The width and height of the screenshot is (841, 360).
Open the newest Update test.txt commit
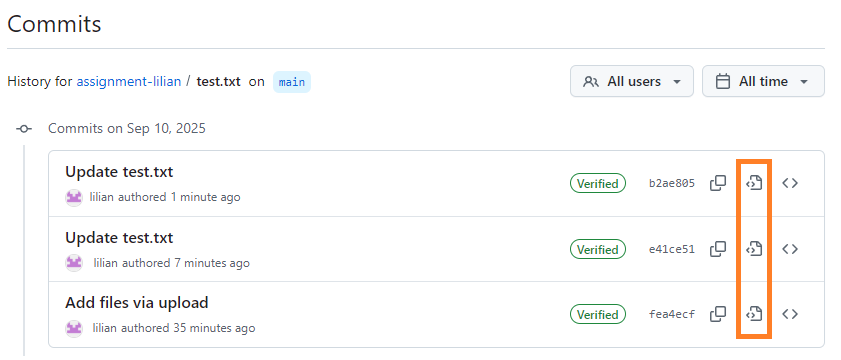click(x=119, y=172)
